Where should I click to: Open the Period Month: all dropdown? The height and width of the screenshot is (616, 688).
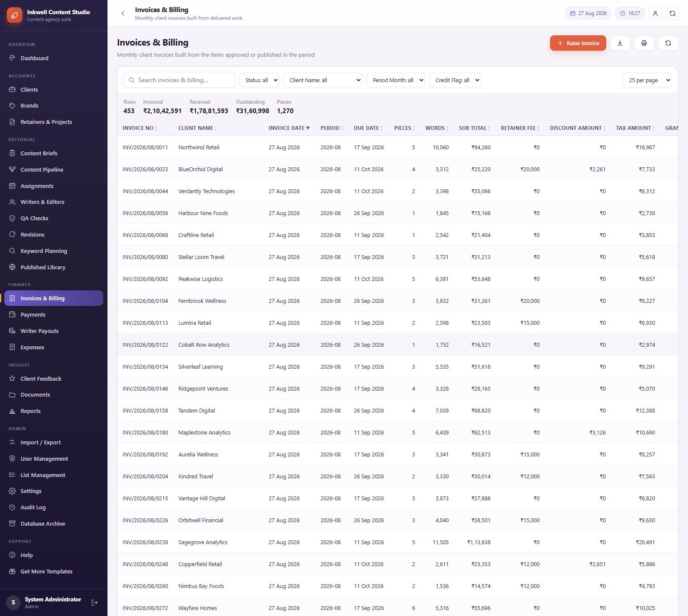[396, 80]
